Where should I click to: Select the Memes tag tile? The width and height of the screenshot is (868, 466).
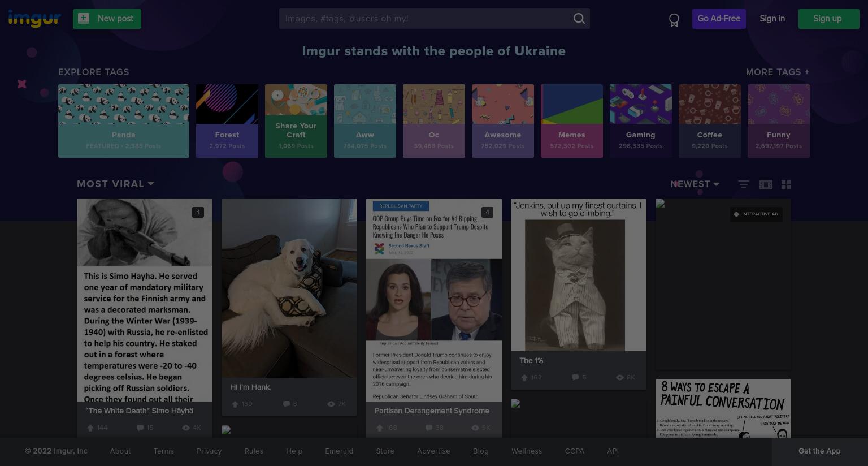click(572, 121)
